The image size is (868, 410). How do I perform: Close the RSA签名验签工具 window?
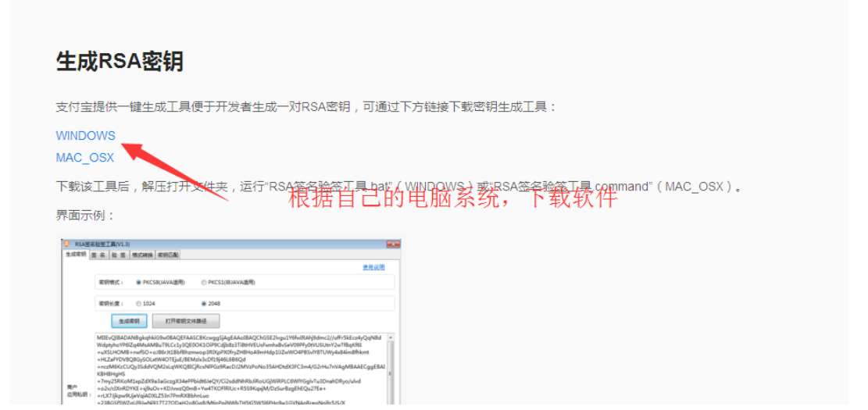pos(394,244)
